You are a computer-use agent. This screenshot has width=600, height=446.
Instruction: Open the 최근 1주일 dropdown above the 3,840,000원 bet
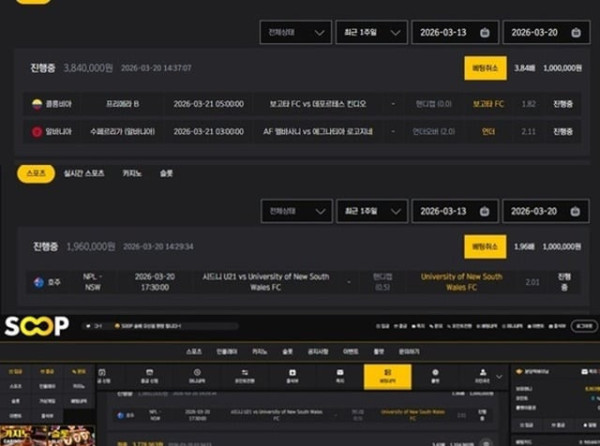[x=372, y=33]
